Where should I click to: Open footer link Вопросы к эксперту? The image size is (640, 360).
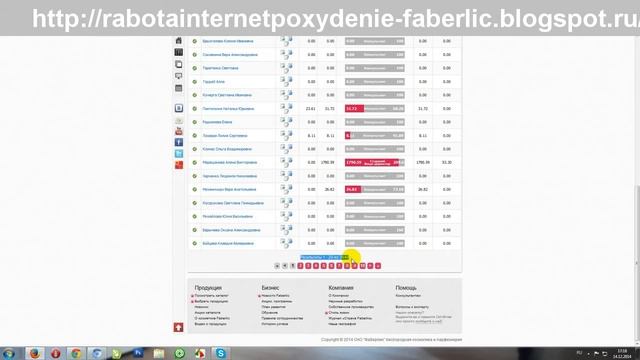(x=412, y=307)
